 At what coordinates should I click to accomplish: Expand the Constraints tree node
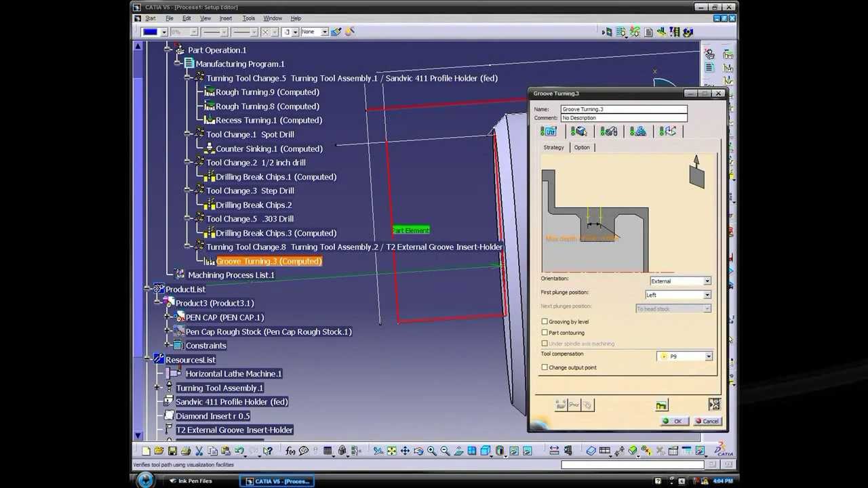point(167,346)
